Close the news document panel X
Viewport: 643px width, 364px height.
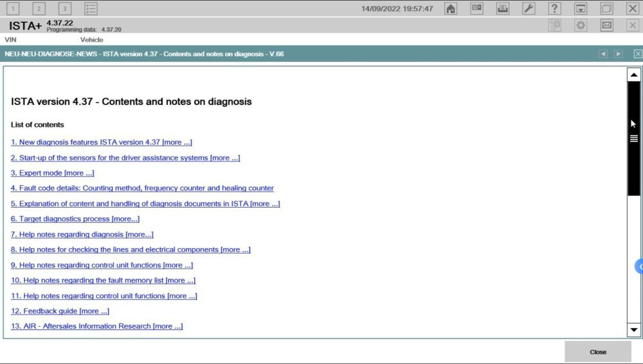[x=638, y=54]
